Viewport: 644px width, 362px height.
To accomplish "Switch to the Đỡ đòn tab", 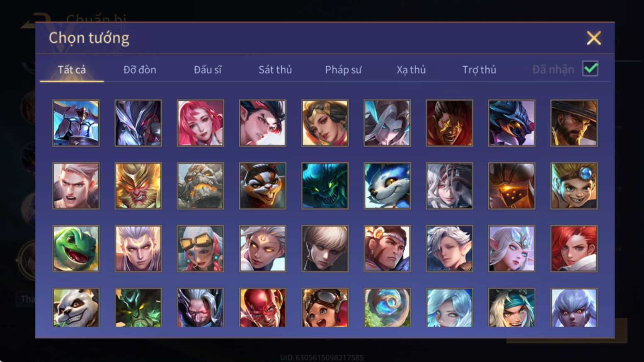I will click(140, 70).
